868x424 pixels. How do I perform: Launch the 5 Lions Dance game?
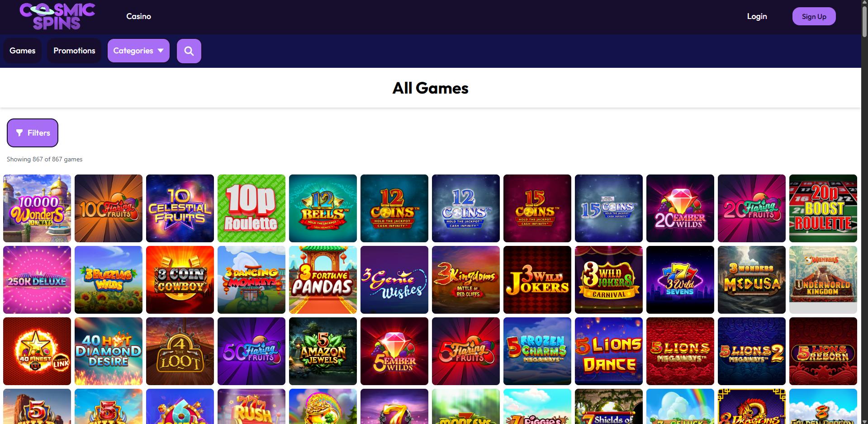coord(609,351)
